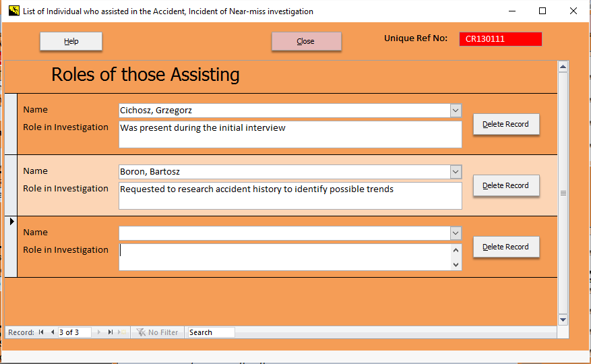Viewport: 591px width, 364px height.
Task: Go to first record navigation icon
Action: [x=41, y=332]
